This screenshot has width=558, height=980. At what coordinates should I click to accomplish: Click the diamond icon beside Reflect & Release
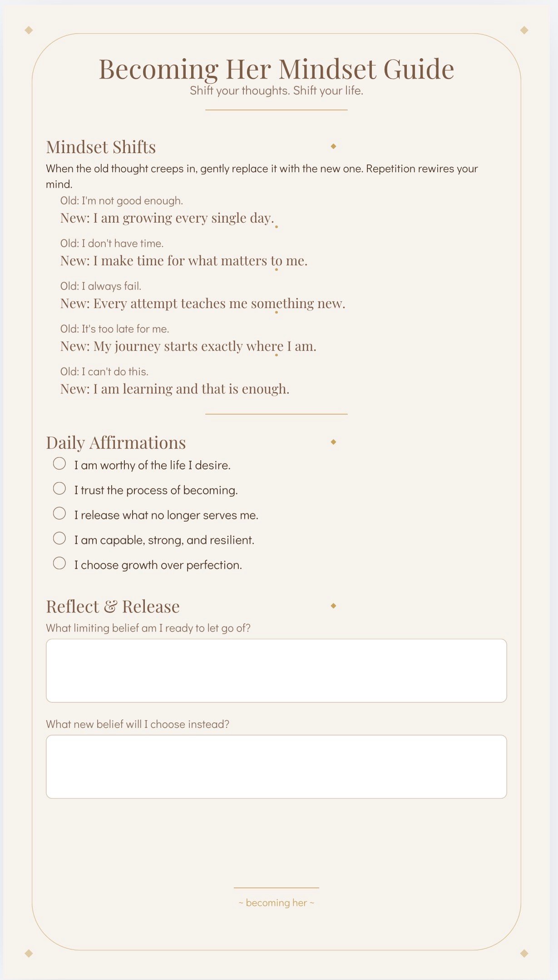pos(333,606)
